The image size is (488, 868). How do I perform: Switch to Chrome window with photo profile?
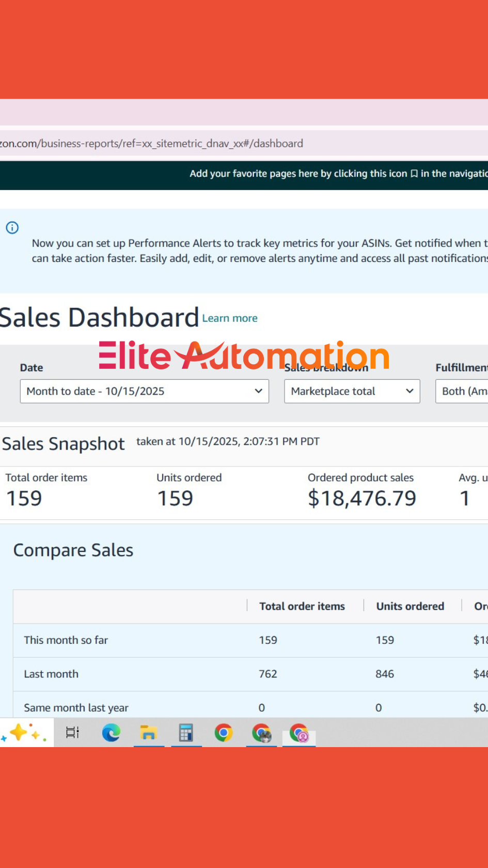pos(261,733)
